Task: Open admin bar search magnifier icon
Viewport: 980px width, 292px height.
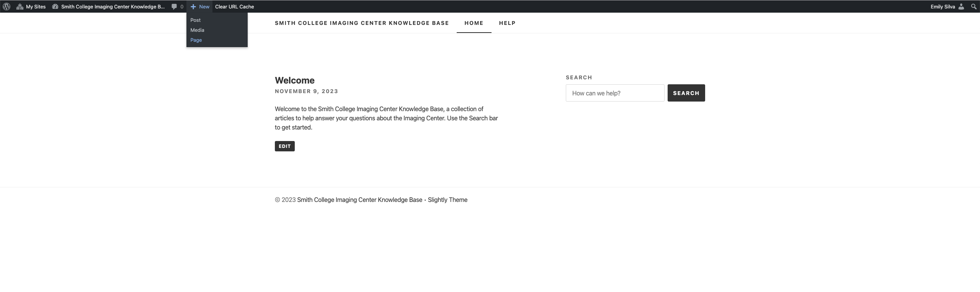Action: pyautogui.click(x=974, y=7)
